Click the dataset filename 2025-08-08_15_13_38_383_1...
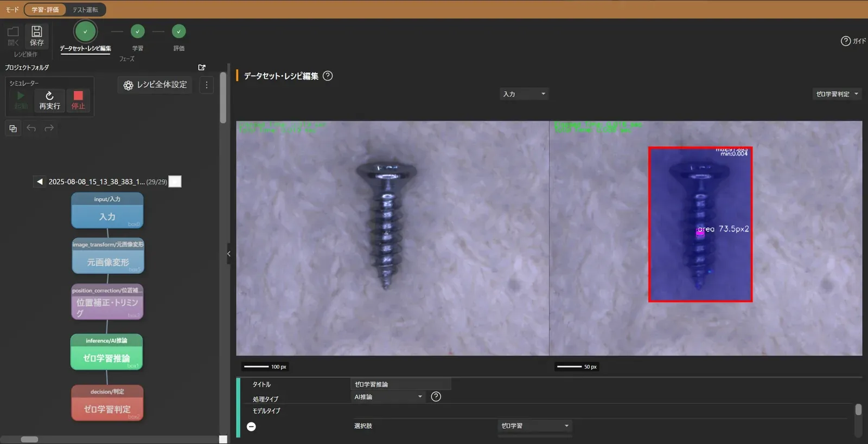The width and height of the screenshot is (868, 444). 97,182
